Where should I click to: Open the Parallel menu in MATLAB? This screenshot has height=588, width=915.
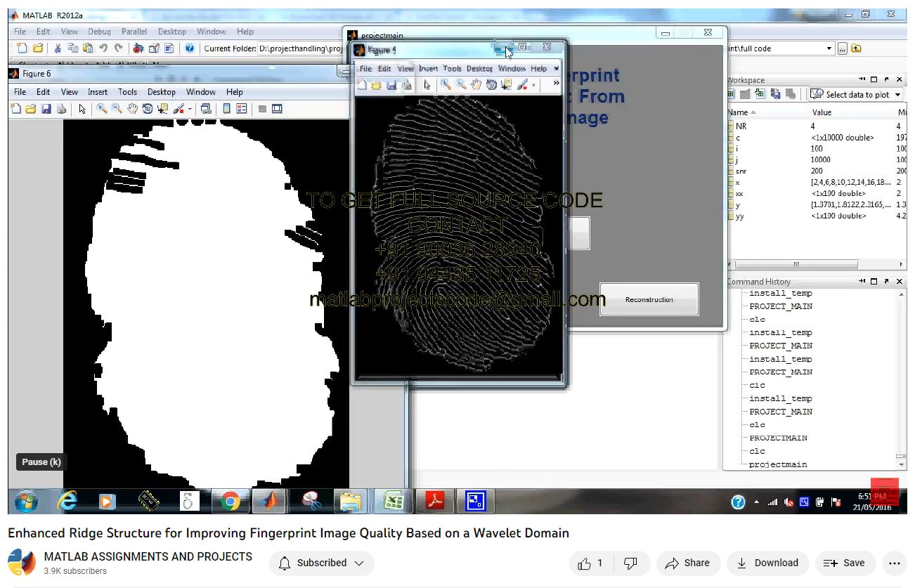coord(134,32)
